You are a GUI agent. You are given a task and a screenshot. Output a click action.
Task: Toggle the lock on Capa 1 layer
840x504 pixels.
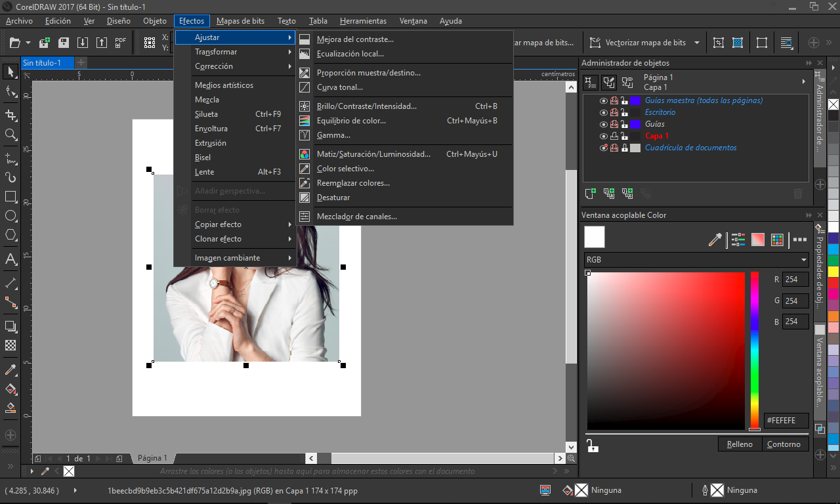(624, 136)
